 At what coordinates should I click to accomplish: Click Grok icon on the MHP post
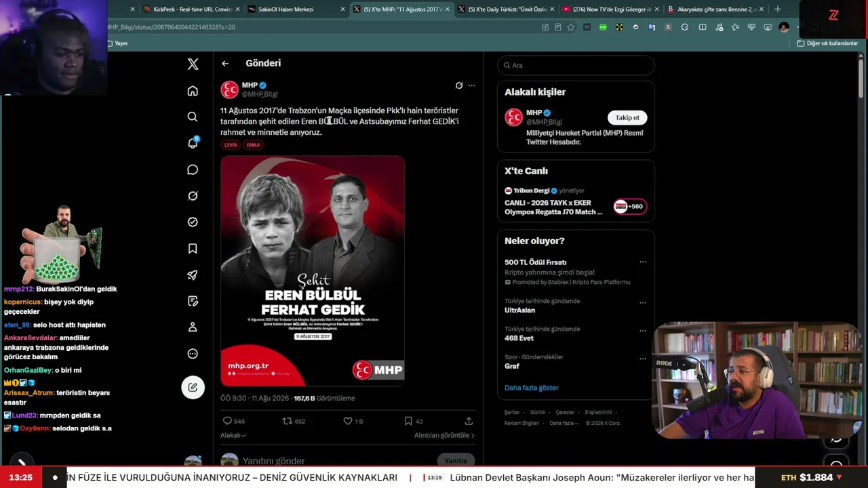459,85
